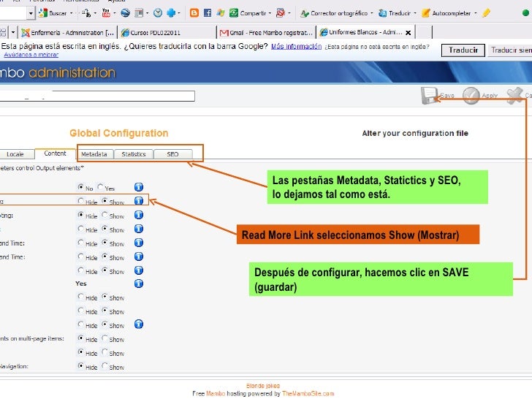Switch to Enfermería - Administration browser tab
This screenshot has height=399, width=532.
tap(67, 33)
